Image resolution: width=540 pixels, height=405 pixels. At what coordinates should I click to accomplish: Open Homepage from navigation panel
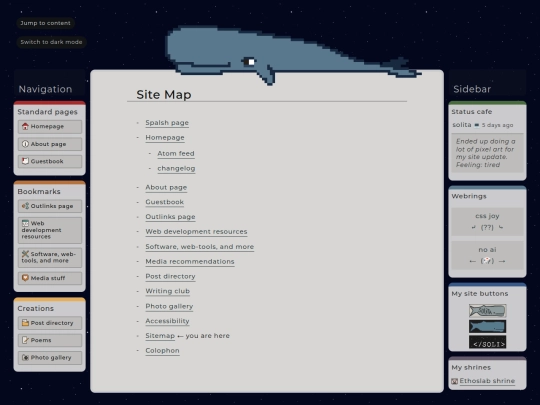point(50,126)
